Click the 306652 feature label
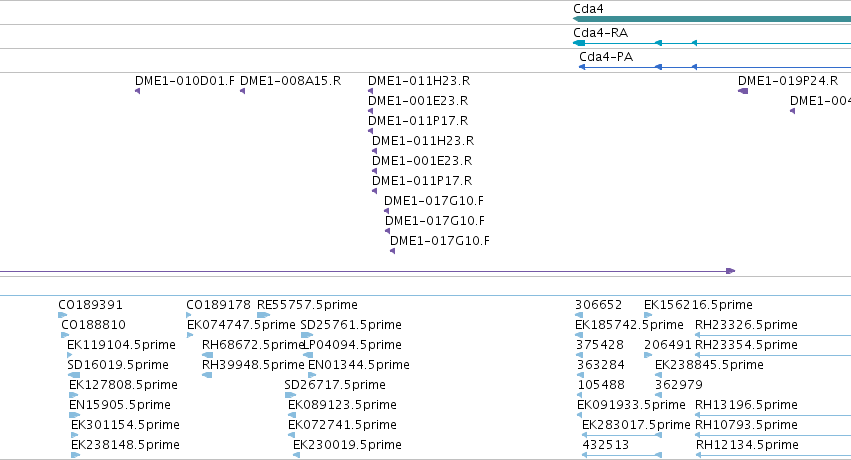The width and height of the screenshot is (851, 460). (x=598, y=305)
